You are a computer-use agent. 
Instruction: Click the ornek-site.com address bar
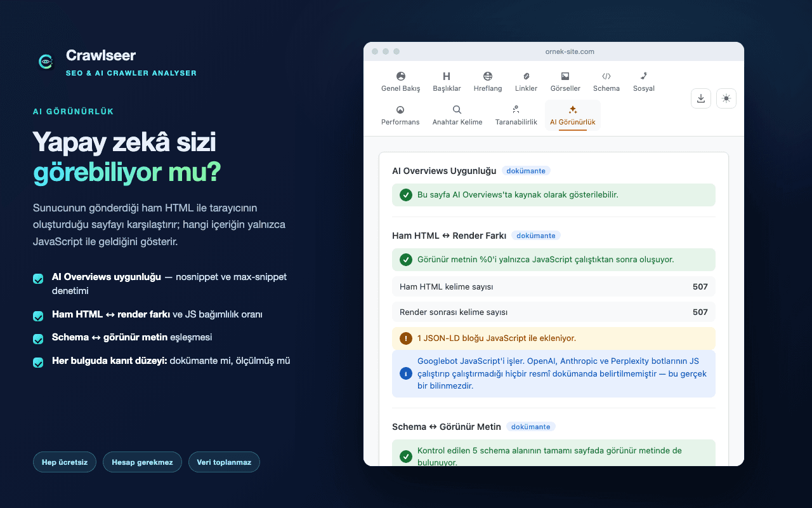(570, 51)
